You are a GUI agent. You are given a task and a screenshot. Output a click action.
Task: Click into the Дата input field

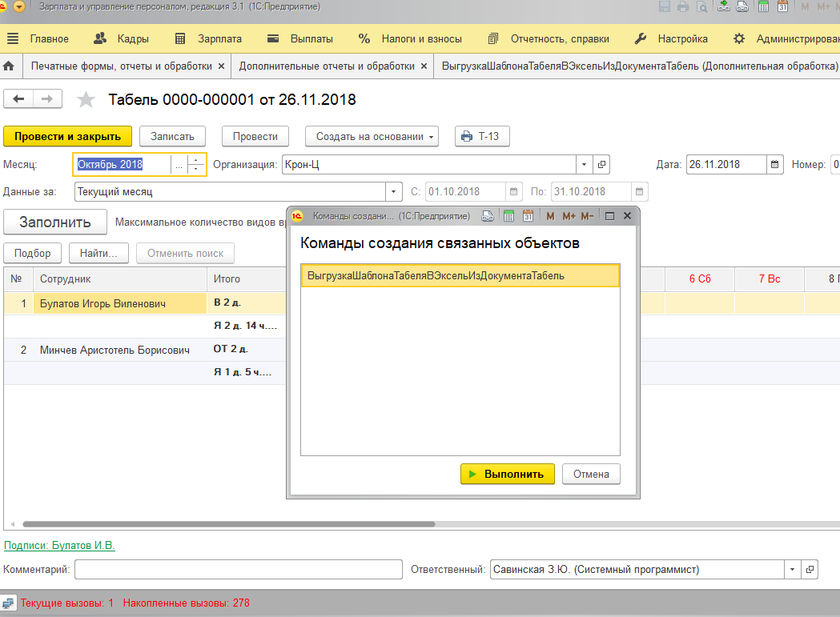[x=726, y=164]
